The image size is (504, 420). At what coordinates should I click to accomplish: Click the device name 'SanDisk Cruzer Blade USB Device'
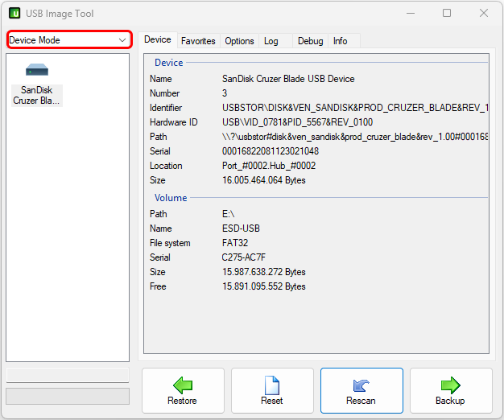pos(288,79)
